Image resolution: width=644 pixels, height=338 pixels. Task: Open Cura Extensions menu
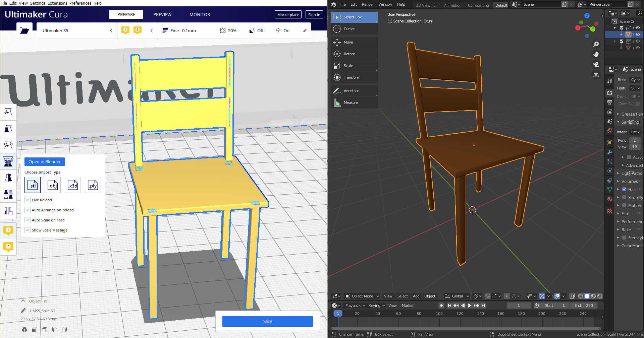(57, 3)
